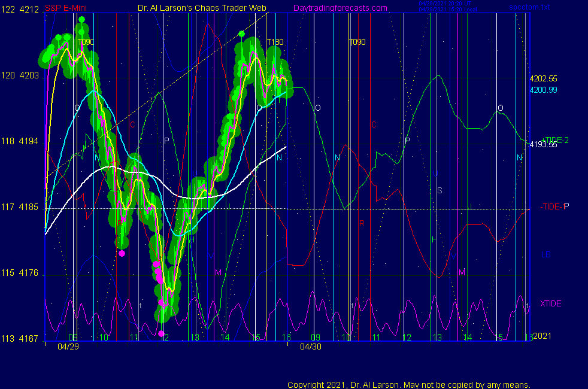Click the magenta 'XTIDE' legend label

[x=550, y=303]
